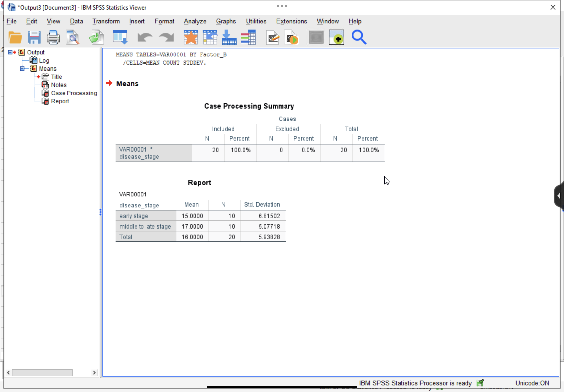Redo the last action

pos(166,37)
